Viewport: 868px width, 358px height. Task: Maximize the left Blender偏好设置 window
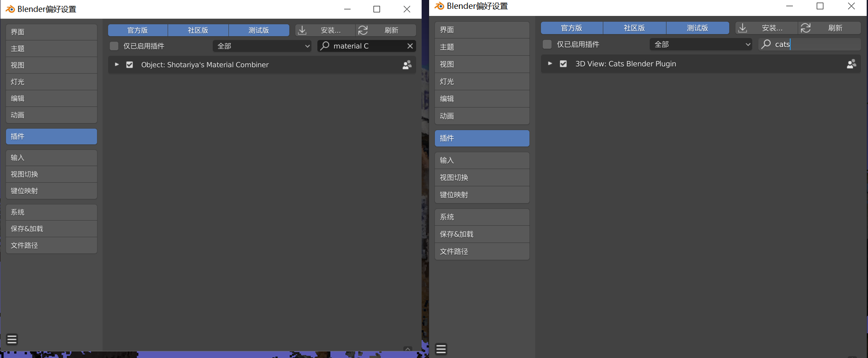[377, 9]
